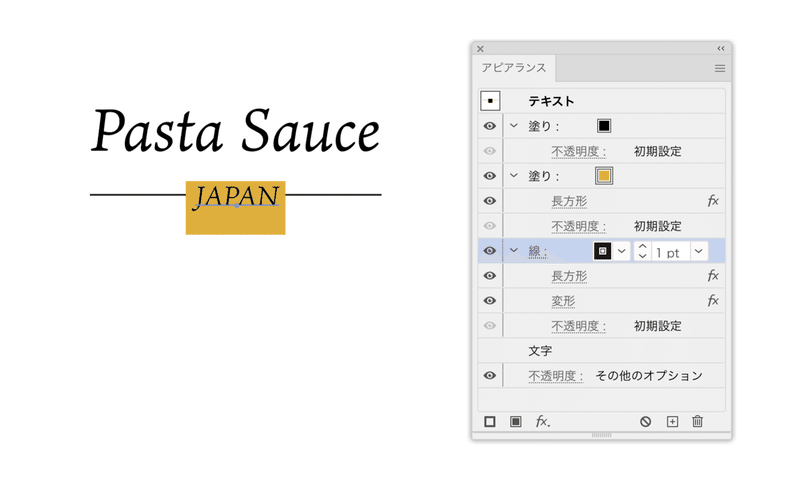Hide the black 塗り fill
The width and height of the screenshot is (800, 493).
pos(490,126)
